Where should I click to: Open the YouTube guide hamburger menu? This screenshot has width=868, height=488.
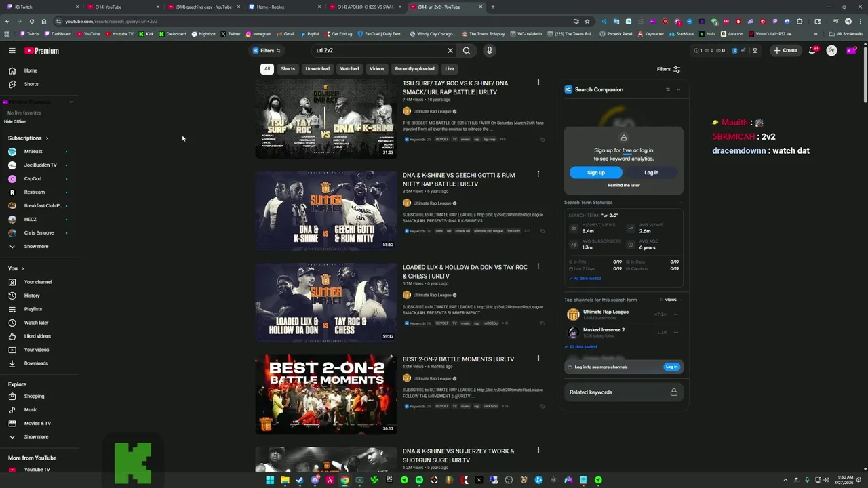tap(12, 51)
